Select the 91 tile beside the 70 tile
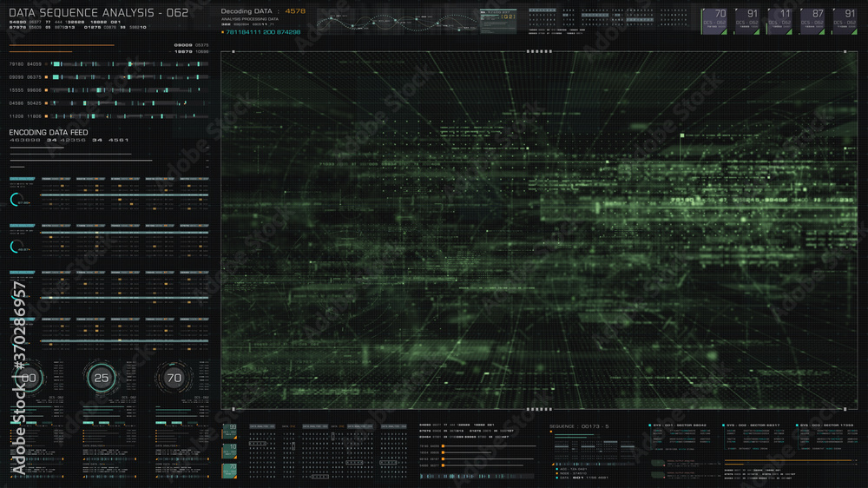 click(746, 21)
